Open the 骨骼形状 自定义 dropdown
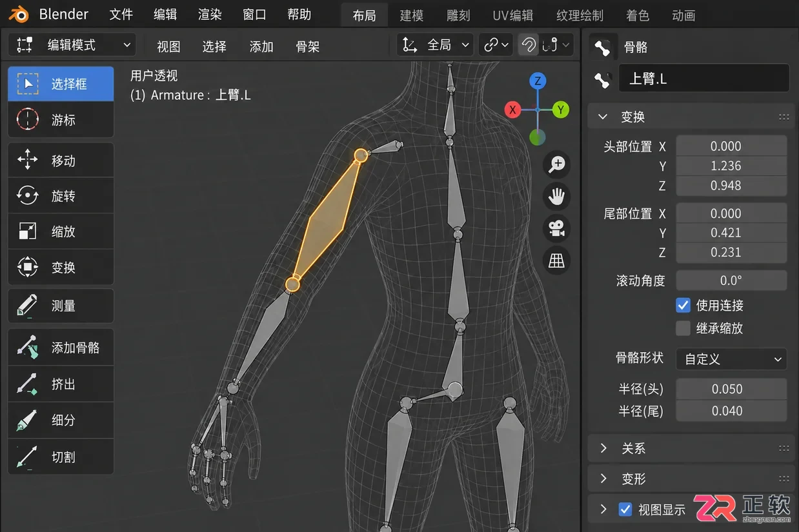799x532 pixels. [731, 359]
